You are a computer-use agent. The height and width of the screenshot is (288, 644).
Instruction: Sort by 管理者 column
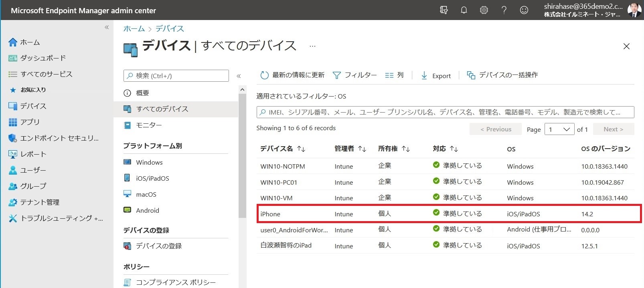tap(350, 149)
